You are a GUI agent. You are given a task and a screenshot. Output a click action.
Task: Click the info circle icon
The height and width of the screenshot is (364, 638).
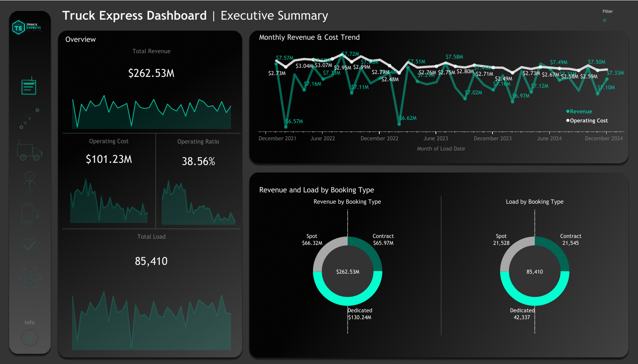tap(30, 338)
